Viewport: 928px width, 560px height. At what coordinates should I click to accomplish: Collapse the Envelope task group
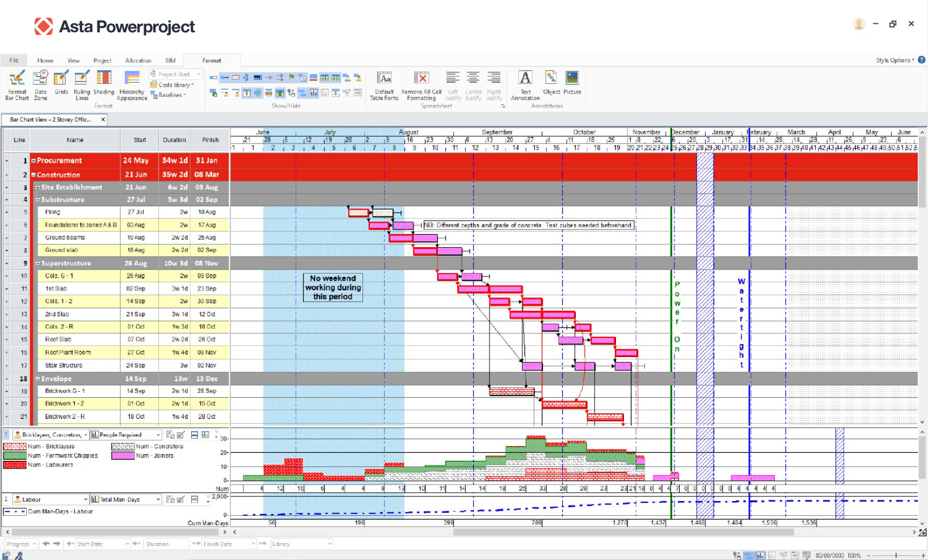pos(38,379)
